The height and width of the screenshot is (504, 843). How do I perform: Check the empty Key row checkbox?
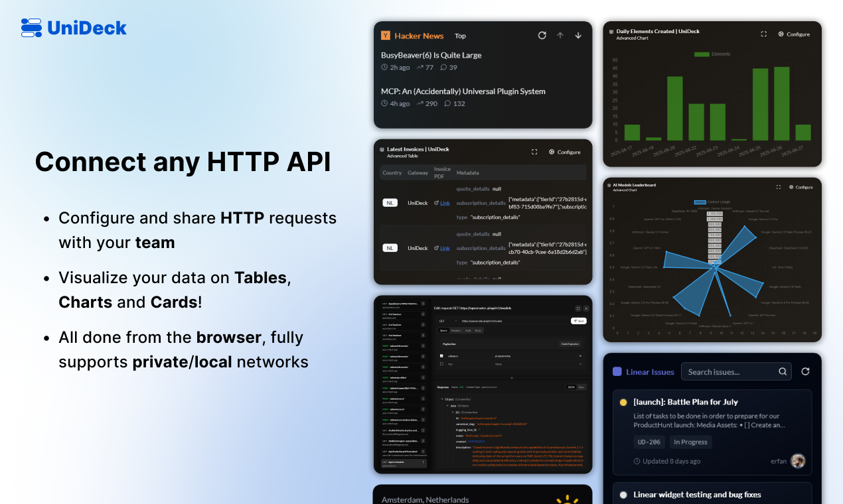(x=441, y=364)
